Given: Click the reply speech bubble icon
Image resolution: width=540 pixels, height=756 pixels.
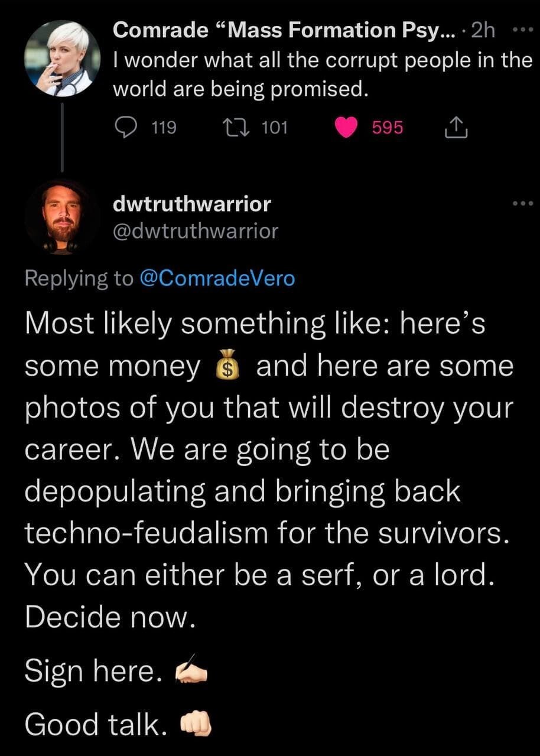Looking at the screenshot, I should pyautogui.click(x=125, y=127).
